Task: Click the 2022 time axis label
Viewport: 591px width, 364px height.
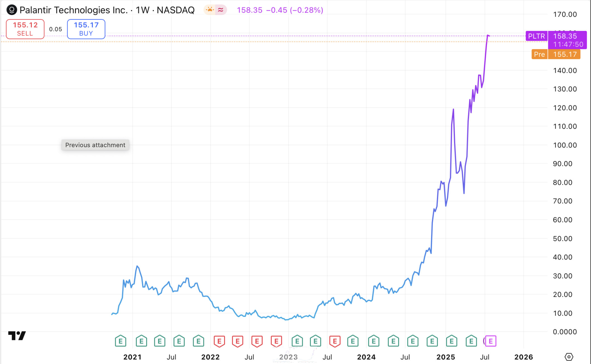Action: [210, 357]
